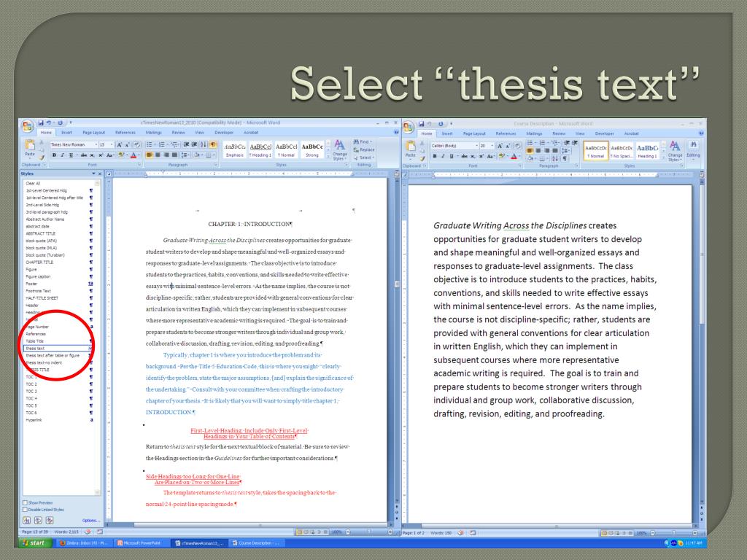Open the New Style button in Styles pane

(x=27, y=521)
